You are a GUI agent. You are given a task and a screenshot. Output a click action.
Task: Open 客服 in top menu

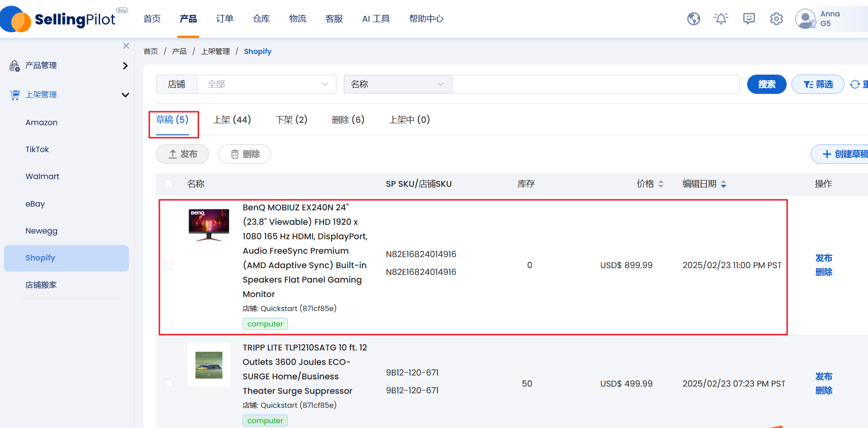334,19
